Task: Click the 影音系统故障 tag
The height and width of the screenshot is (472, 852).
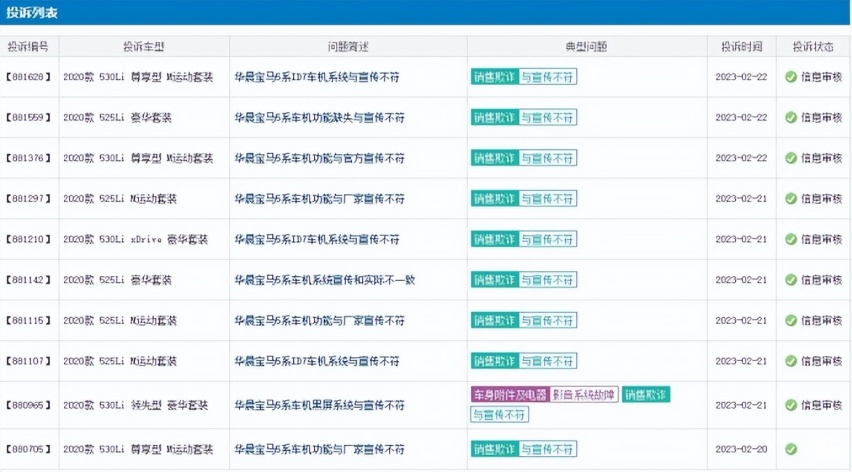Action: click(x=584, y=395)
